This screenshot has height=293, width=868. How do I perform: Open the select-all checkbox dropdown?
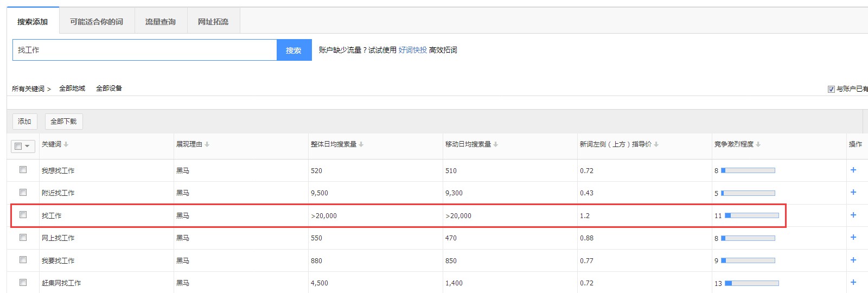click(x=27, y=146)
